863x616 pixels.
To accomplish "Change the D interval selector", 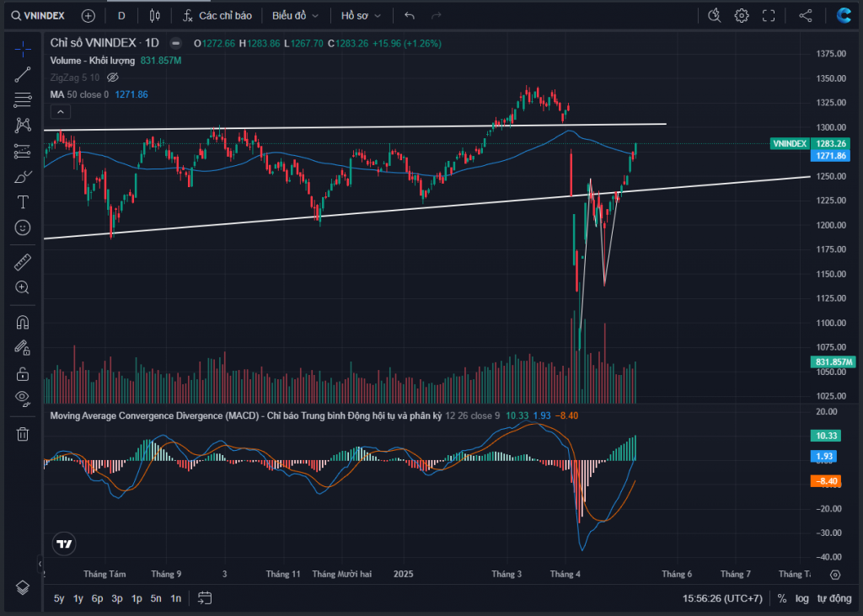I will coord(121,16).
